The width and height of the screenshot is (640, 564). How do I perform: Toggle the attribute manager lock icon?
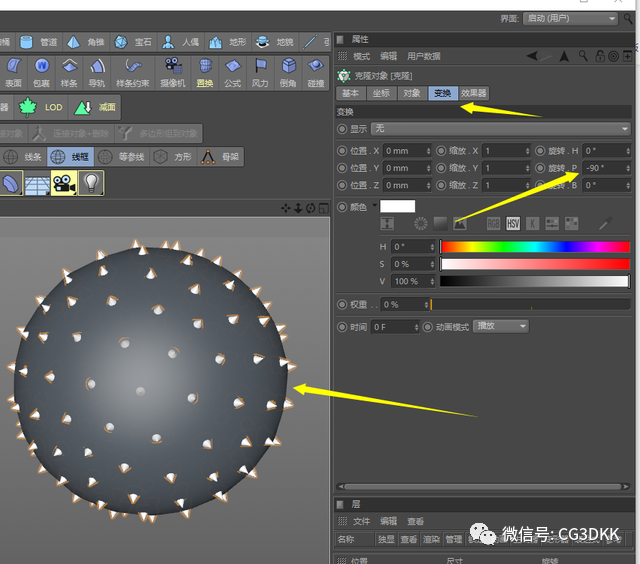click(x=600, y=56)
